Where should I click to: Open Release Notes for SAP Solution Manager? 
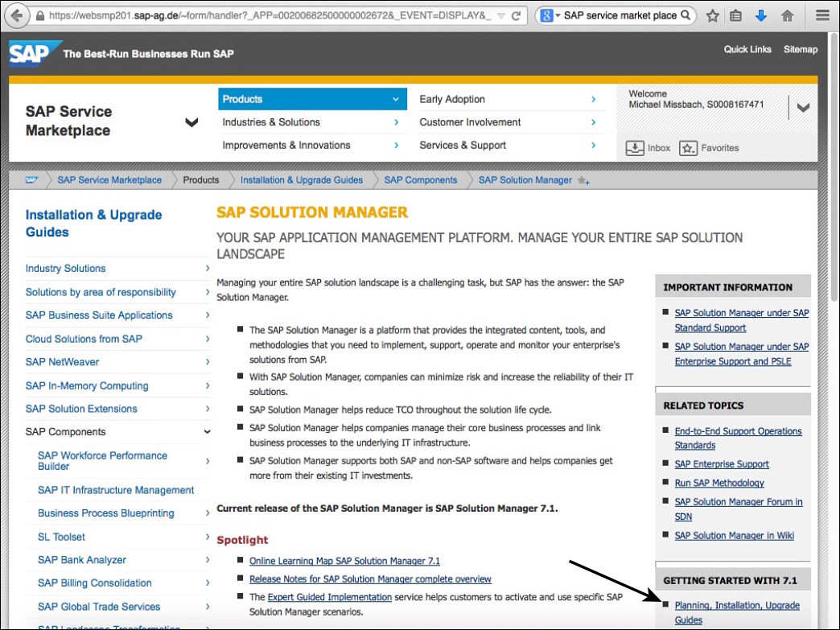370,579
